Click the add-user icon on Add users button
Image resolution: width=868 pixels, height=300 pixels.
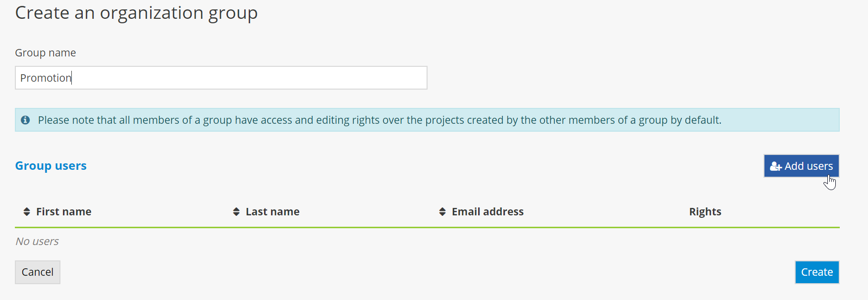pyautogui.click(x=775, y=166)
